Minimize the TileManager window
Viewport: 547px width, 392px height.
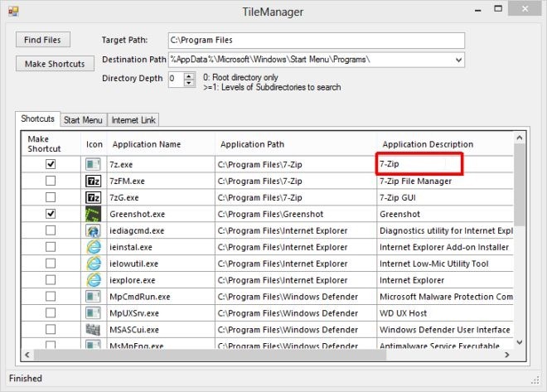pyautogui.click(x=478, y=11)
